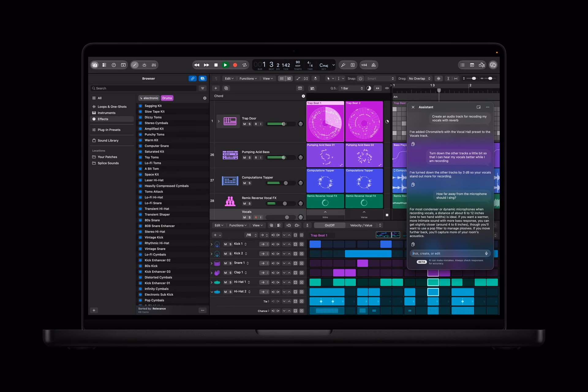Open the Smart Controls dial icon

(144, 65)
